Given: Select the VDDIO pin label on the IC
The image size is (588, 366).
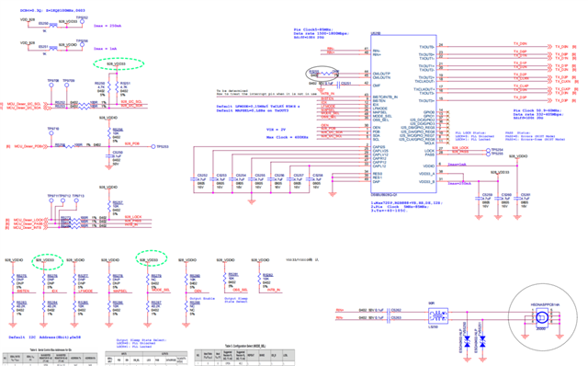Looking at the screenshot, I should 429,166.
